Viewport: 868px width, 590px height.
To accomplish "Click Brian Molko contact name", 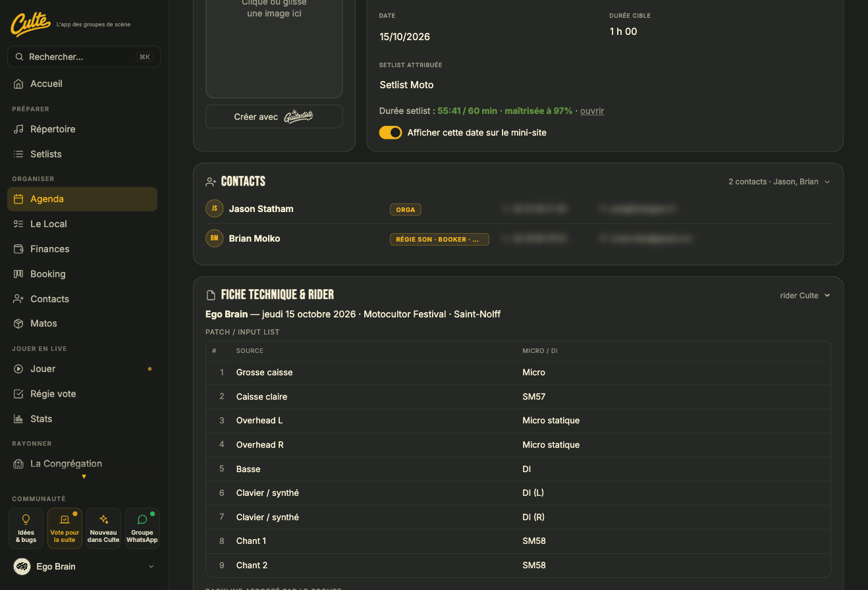I will pyautogui.click(x=255, y=238).
